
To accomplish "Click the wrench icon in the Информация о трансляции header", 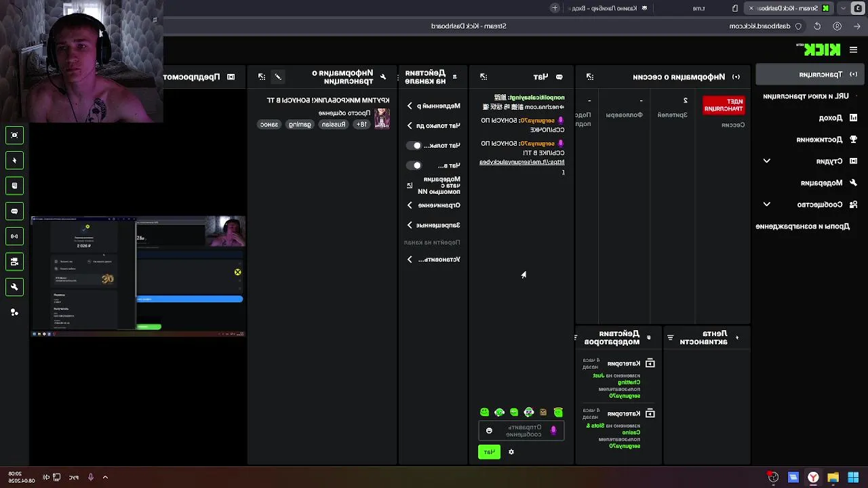I will click(x=383, y=77).
